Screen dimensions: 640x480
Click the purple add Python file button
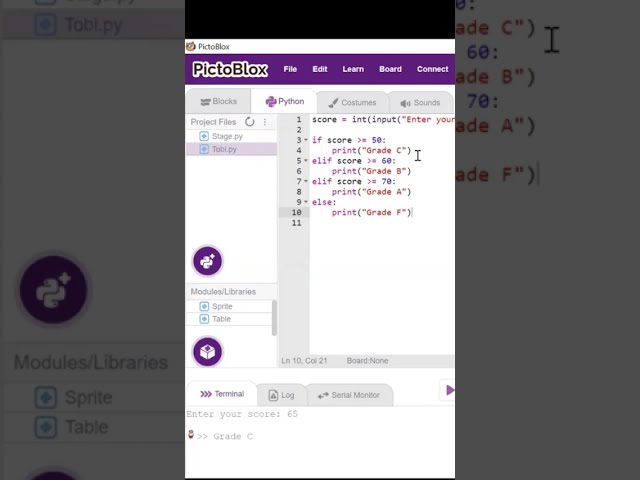[x=207, y=261]
